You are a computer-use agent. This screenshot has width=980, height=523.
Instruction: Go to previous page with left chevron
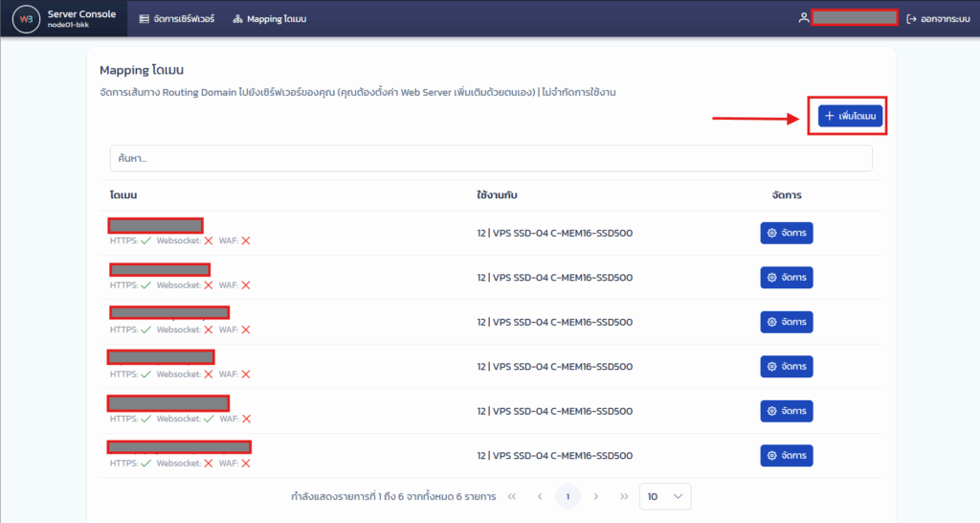(540, 496)
